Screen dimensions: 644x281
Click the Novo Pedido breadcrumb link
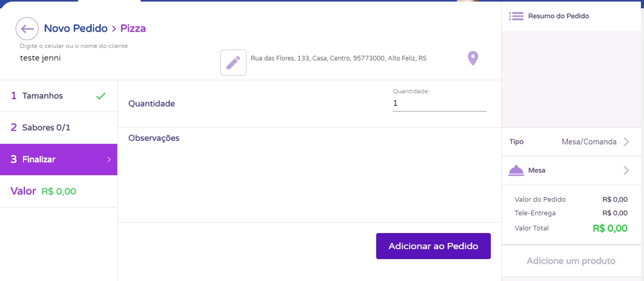76,29
